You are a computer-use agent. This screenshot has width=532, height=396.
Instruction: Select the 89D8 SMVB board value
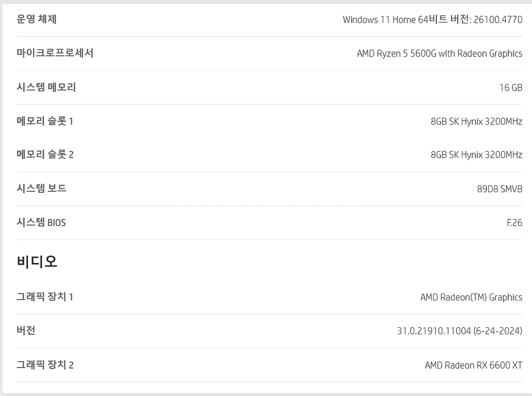point(500,189)
